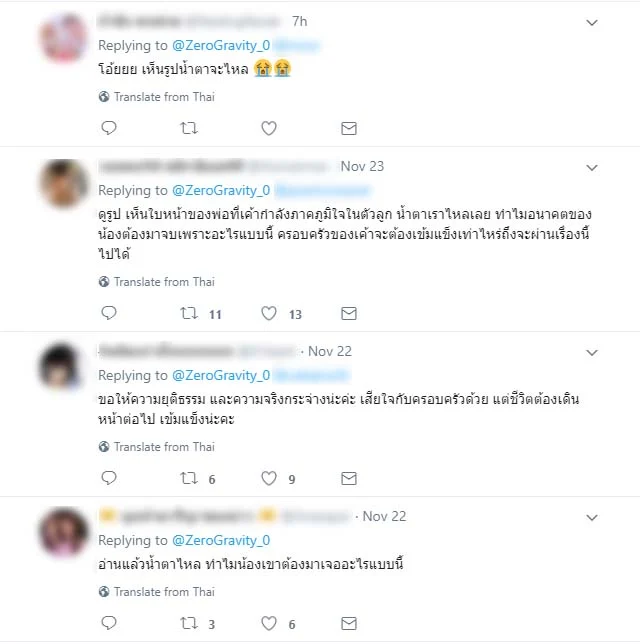Viewport: 640px width, 644px height.
Task: Retweet the tweet with 3 retweets
Action: [x=189, y=623]
